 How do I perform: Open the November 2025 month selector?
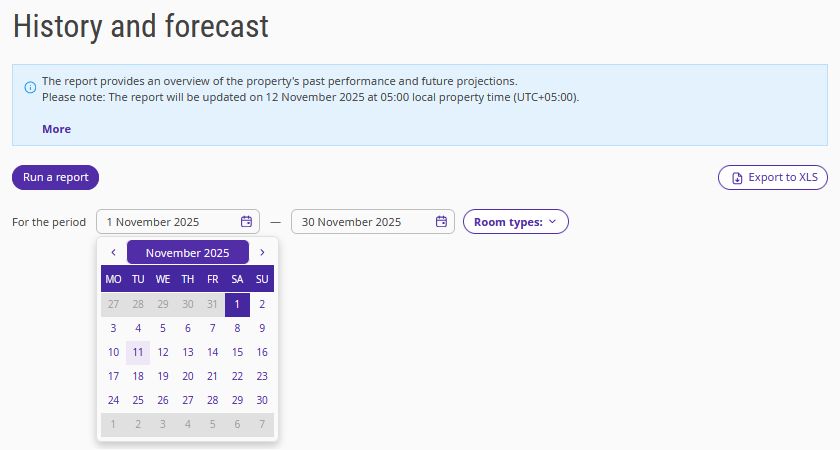pyautogui.click(x=188, y=252)
